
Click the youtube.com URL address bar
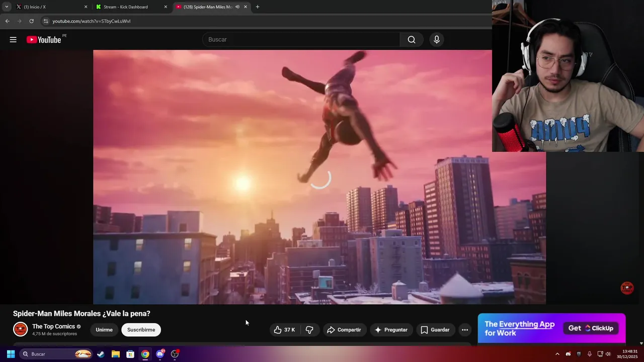(91, 21)
